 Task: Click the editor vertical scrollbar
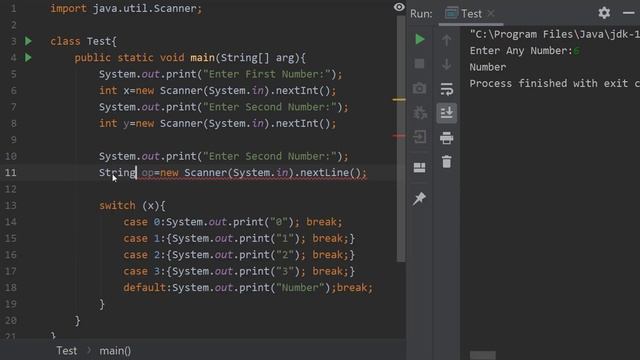(401, 139)
